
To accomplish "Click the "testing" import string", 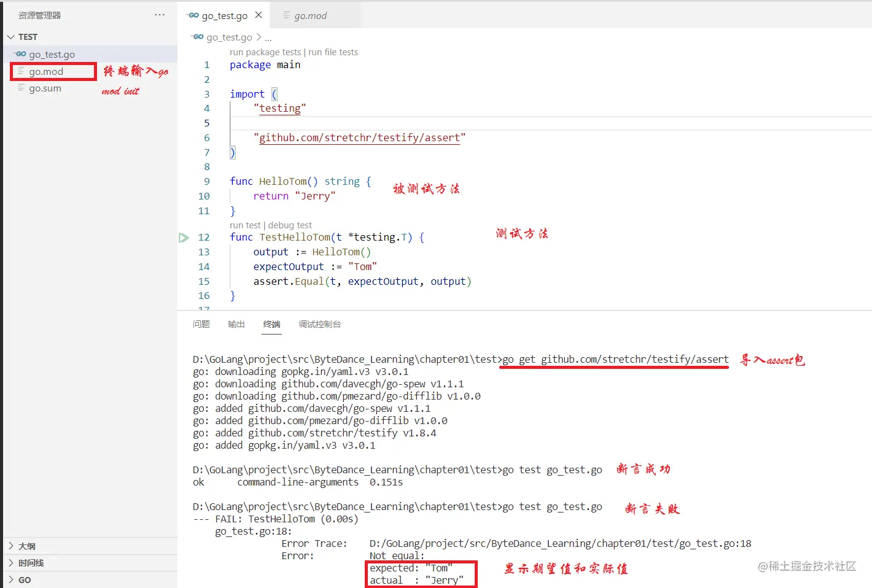I will 279,109.
